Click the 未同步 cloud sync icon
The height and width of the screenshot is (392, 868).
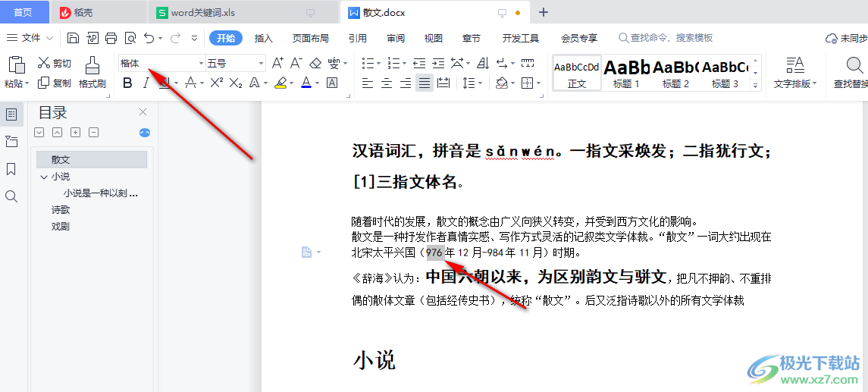click(x=846, y=38)
